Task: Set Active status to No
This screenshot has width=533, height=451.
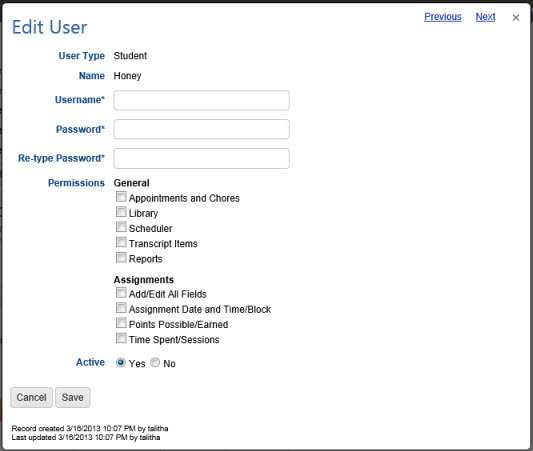Action: pos(155,362)
